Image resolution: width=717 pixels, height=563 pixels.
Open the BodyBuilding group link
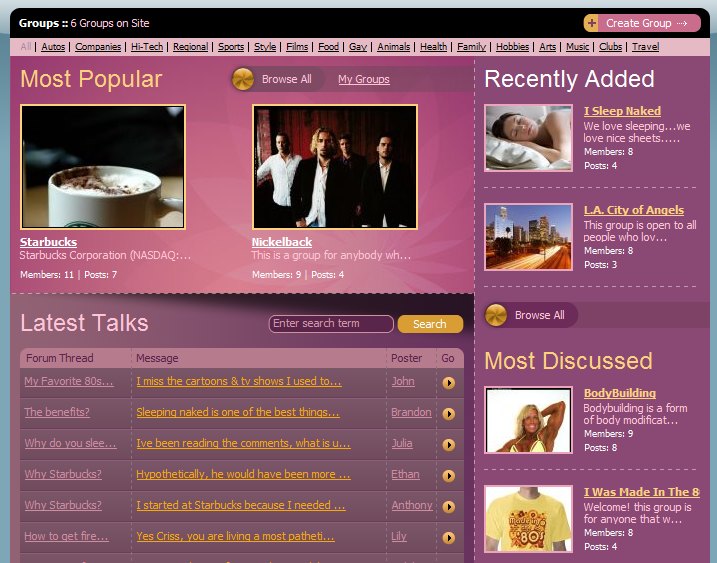[619, 393]
